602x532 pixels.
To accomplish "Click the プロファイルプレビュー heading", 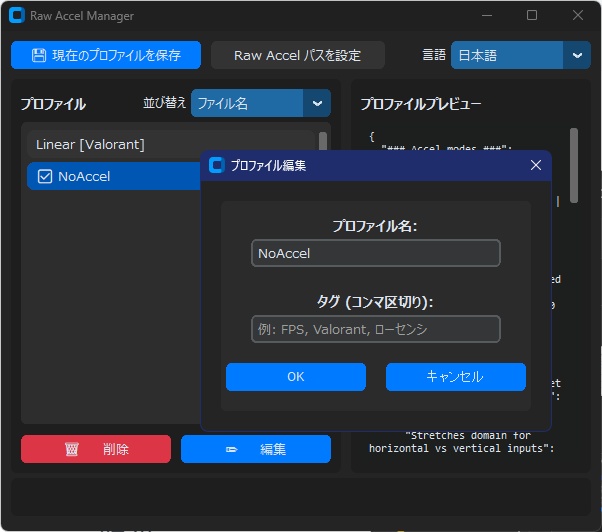I will (420, 104).
